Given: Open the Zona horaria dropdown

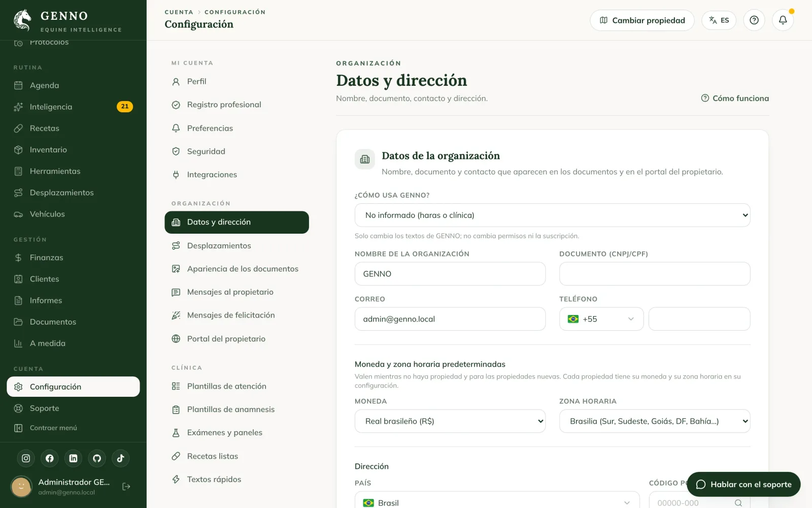Looking at the screenshot, I should pos(655,421).
